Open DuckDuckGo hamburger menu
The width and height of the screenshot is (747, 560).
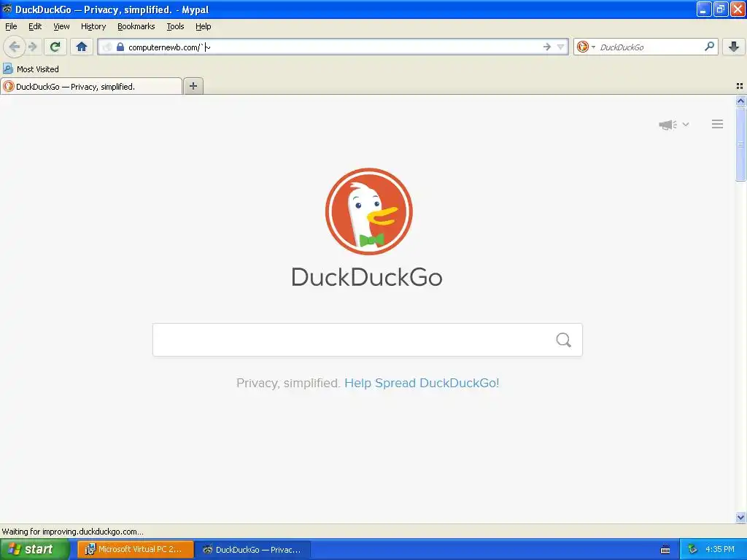coord(718,124)
